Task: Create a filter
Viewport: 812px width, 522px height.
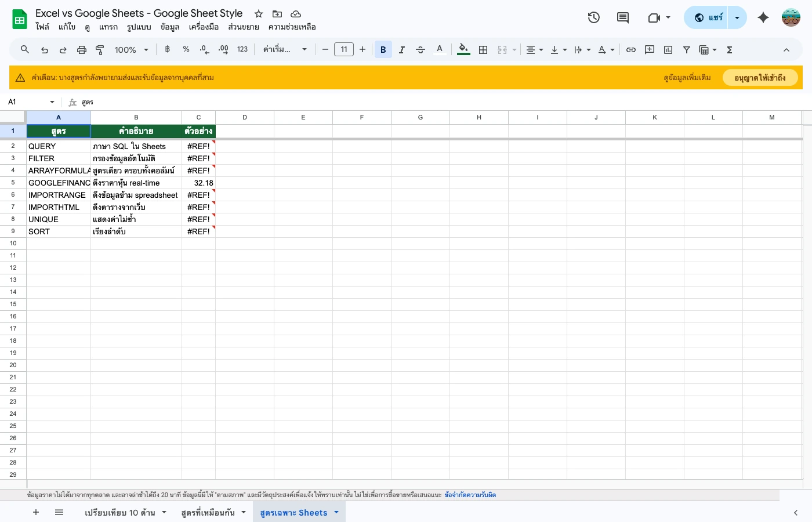Action: pyautogui.click(x=687, y=50)
